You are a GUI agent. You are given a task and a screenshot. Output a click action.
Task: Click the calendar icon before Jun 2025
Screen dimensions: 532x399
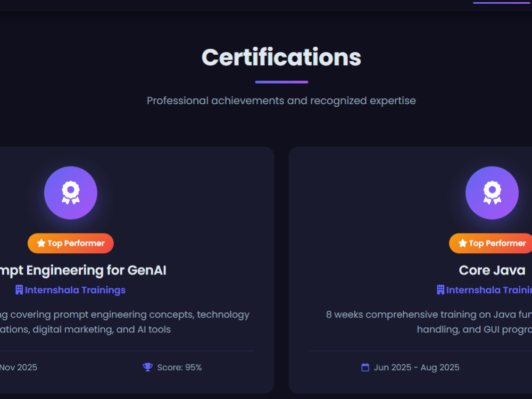[365, 367]
